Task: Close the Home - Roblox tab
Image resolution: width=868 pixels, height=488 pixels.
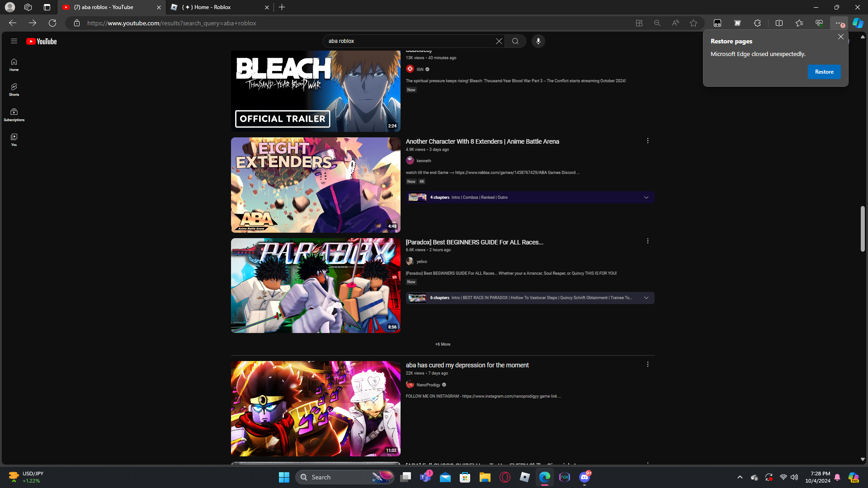Action: tap(267, 7)
